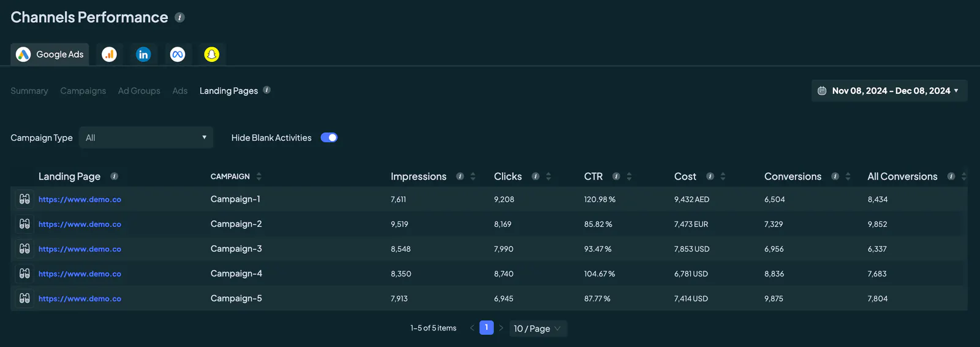Image resolution: width=980 pixels, height=347 pixels.
Task: Switch to the Campaigns tab
Action: (x=83, y=91)
